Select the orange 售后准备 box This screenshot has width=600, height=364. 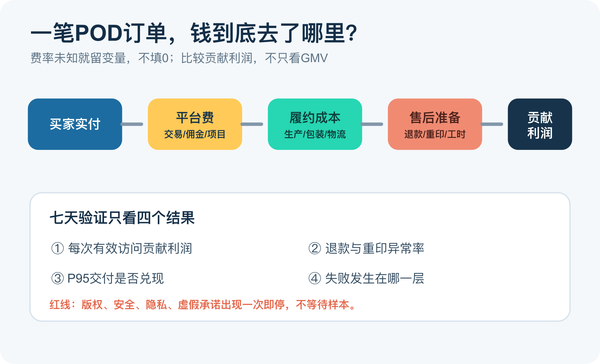(435, 124)
